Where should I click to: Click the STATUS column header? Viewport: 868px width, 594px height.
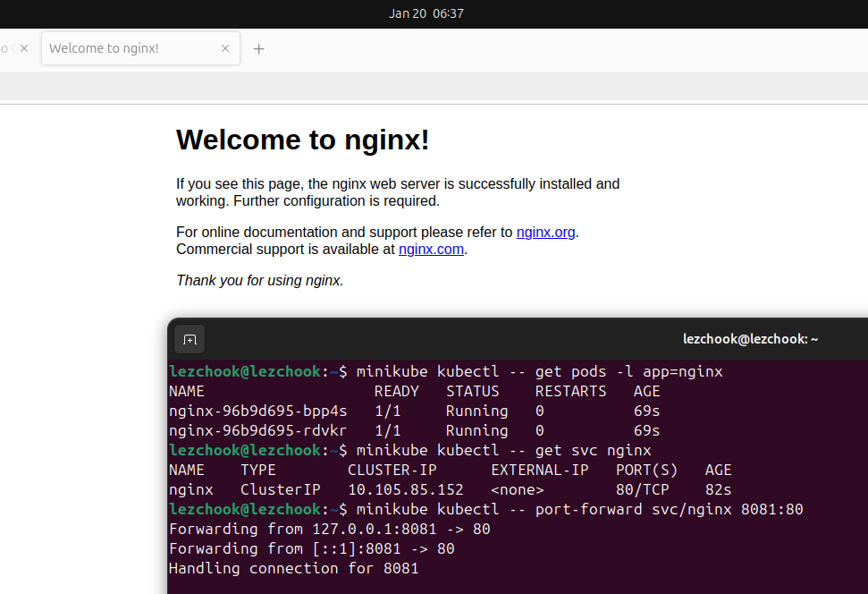click(x=473, y=391)
